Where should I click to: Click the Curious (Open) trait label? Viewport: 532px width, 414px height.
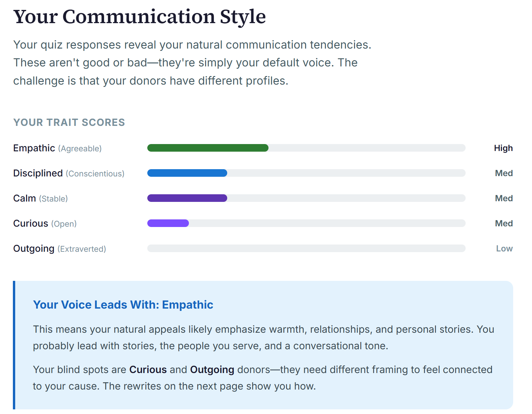point(45,224)
